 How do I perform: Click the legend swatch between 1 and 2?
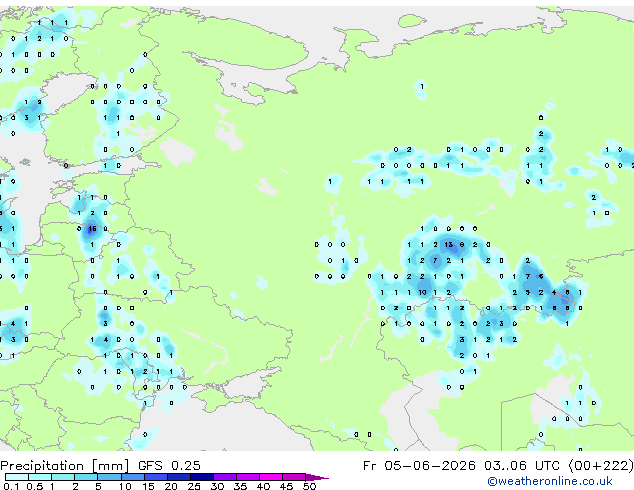pos(63,477)
